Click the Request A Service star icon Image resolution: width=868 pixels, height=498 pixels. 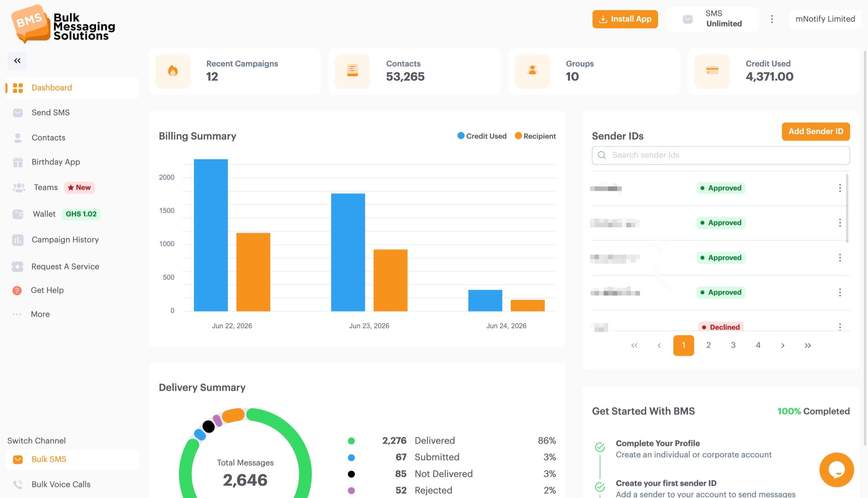click(18, 267)
